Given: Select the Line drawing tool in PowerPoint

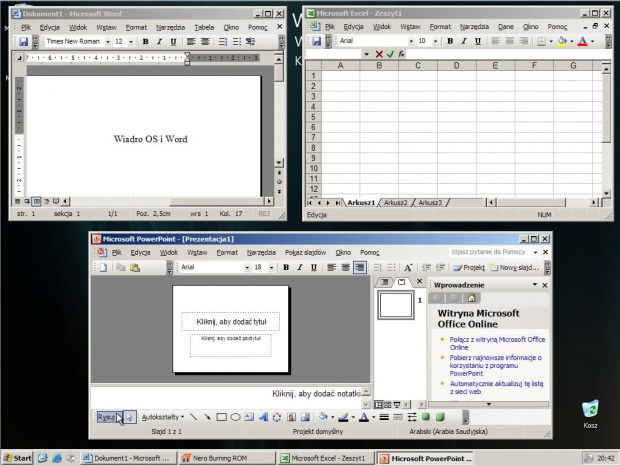Looking at the screenshot, I should (x=193, y=417).
